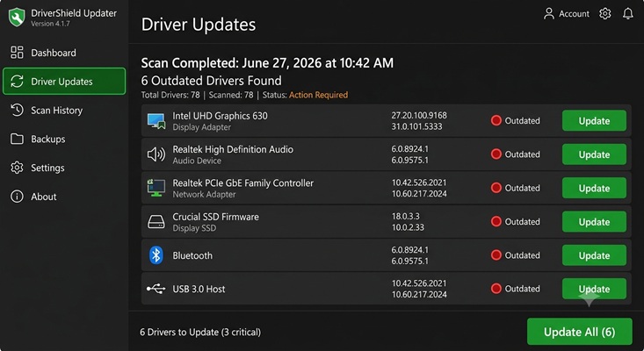
Task: Click Outdated label in Crucial SSD row
Action: click(x=522, y=221)
